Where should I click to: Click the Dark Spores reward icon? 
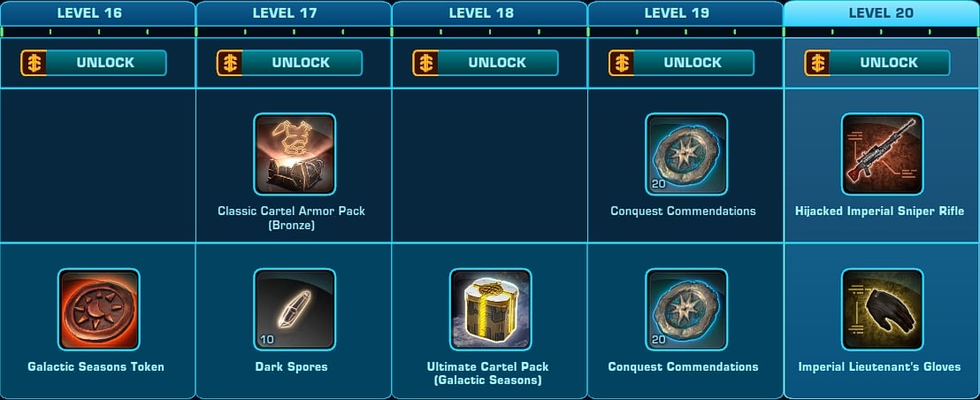click(x=295, y=310)
